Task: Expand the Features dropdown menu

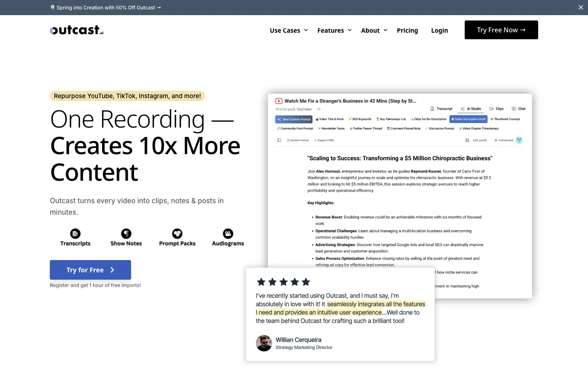Action: point(334,30)
